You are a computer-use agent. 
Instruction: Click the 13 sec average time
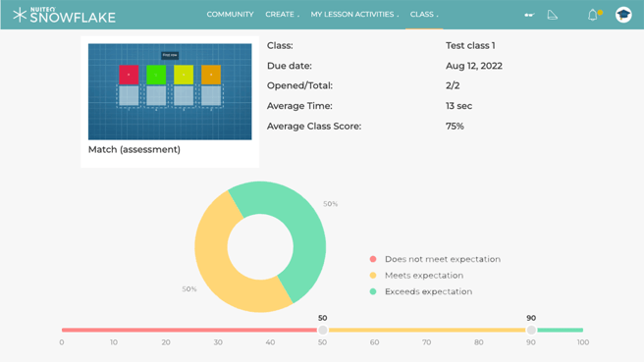tap(458, 106)
